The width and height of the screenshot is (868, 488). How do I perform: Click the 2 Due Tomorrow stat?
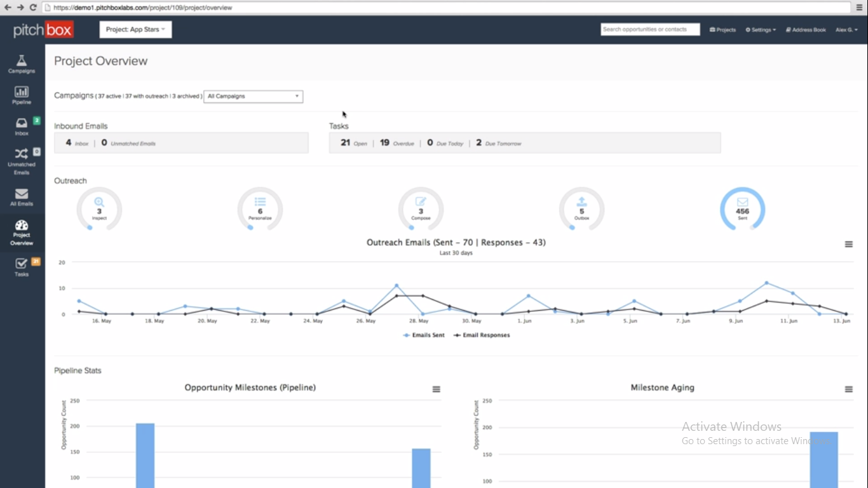(499, 143)
